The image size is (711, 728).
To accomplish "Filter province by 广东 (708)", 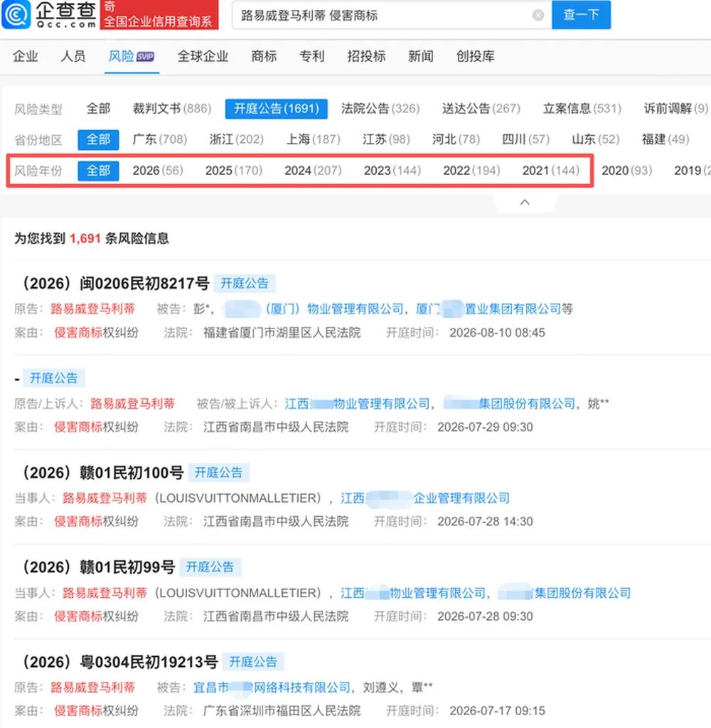I will tap(160, 139).
